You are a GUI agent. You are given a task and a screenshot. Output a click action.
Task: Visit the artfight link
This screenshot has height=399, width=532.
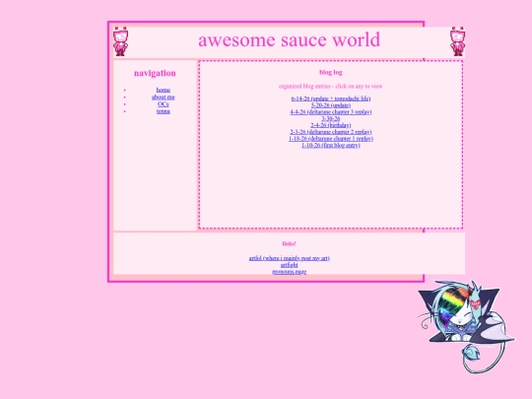(289, 265)
